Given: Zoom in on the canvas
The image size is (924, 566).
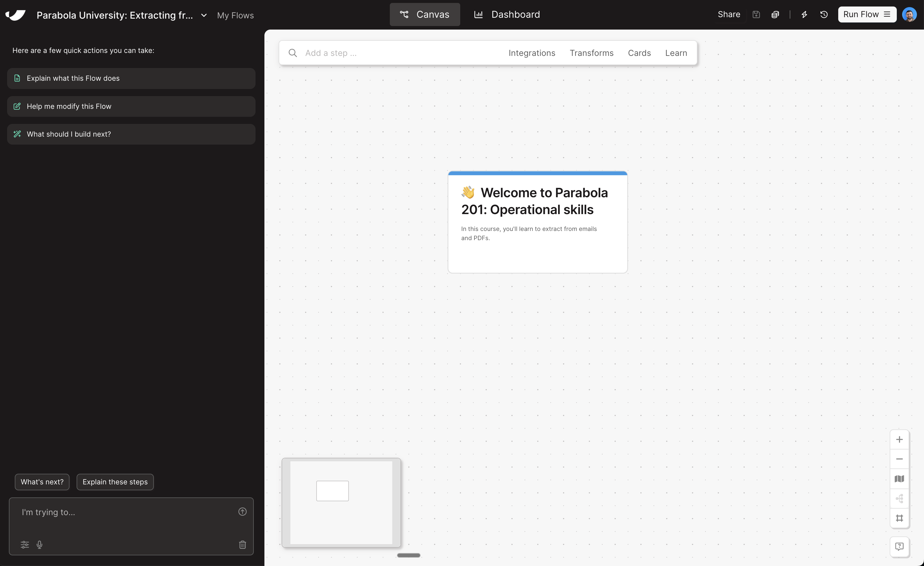Looking at the screenshot, I should [899, 439].
